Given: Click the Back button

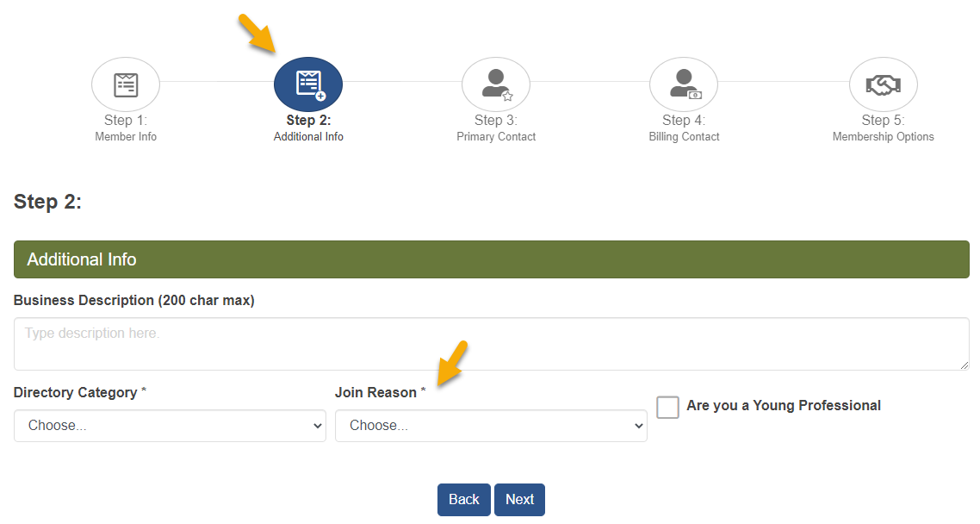Looking at the screenshot, I should click(x=463, y=499).
